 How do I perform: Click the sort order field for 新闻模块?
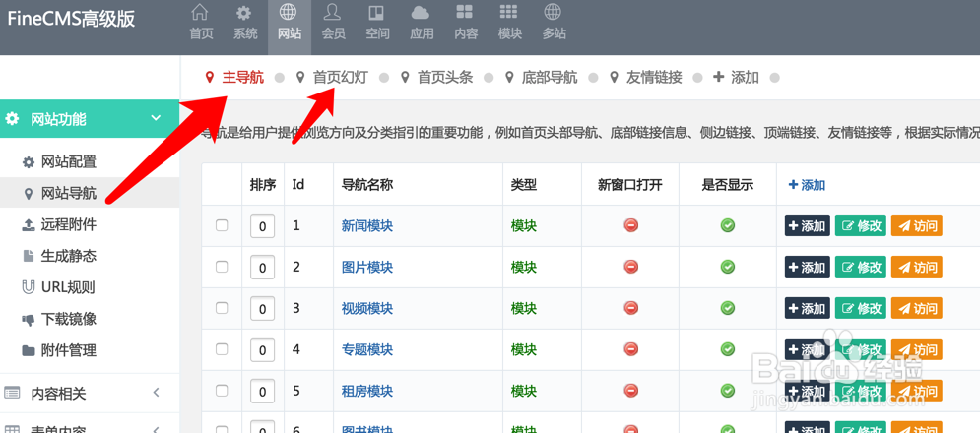(x=263, y=226)
